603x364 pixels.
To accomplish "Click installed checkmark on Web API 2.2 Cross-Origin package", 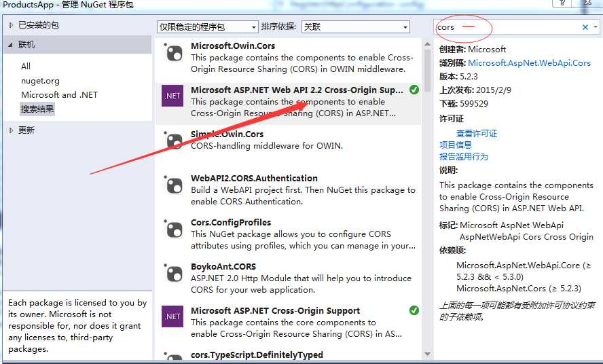I will tap(414, 90).
